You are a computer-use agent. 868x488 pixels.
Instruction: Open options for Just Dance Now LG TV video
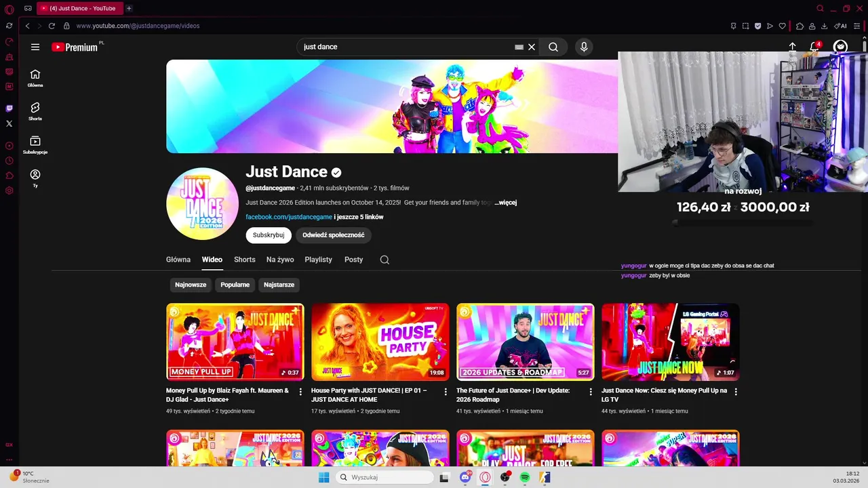736,392
